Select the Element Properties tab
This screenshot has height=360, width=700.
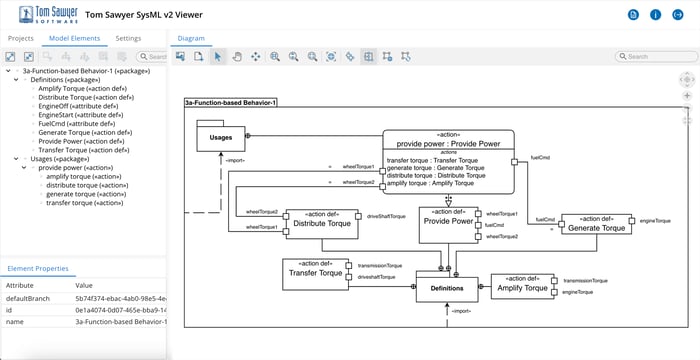[x=38, y=268]
